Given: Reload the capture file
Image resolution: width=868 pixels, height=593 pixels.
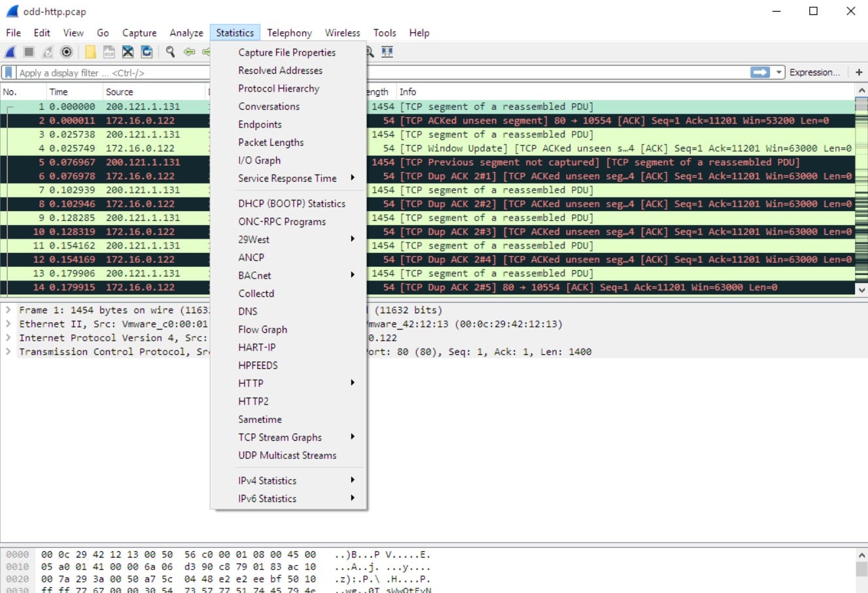Looking at the screenshot, I should point(147,52).
